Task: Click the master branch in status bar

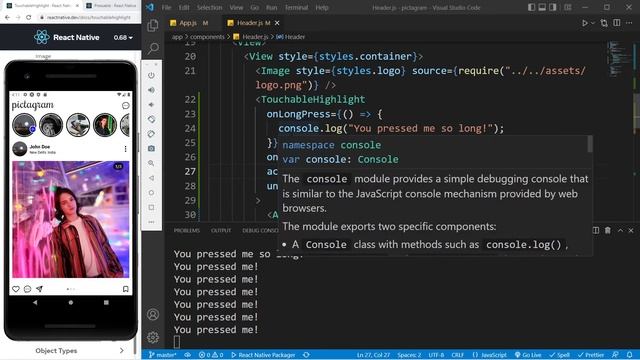Action: [x=162, y=355]
